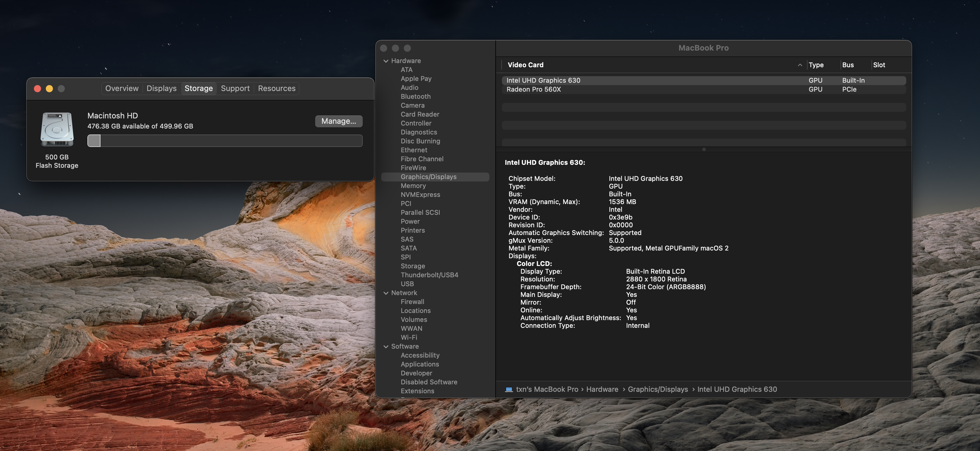Viewport: 980px width, 451px height.
Task: Select Radeon Pro 560X row
Action: click(x=533, y=90)
